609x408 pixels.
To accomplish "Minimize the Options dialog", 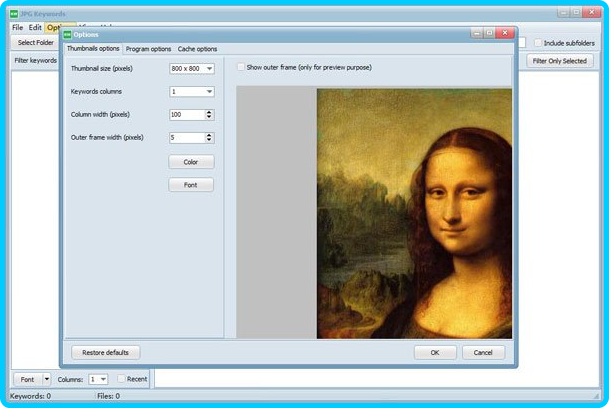I will click(x=477, y=33).
